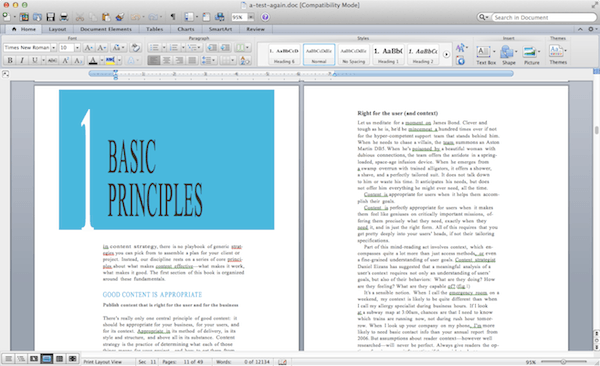Justify the paragraph text

click(x=192, y=60)
